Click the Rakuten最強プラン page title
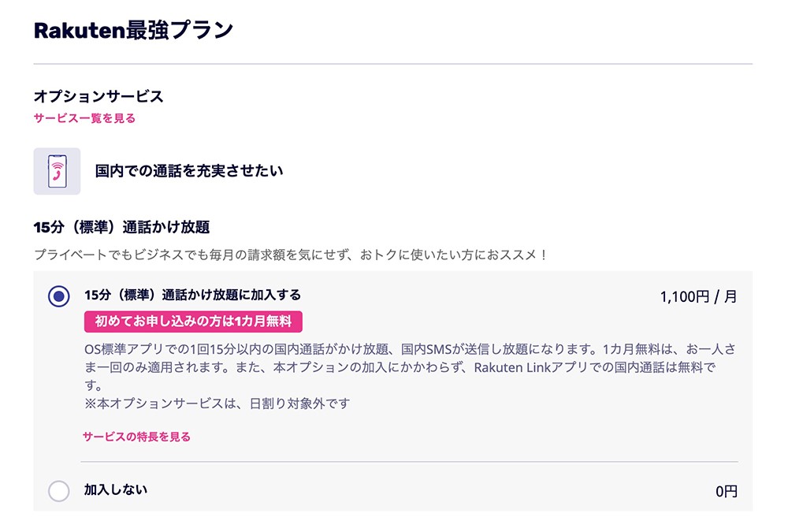Image resolution: width=788 pixels, height=532 pixels. 133,31
